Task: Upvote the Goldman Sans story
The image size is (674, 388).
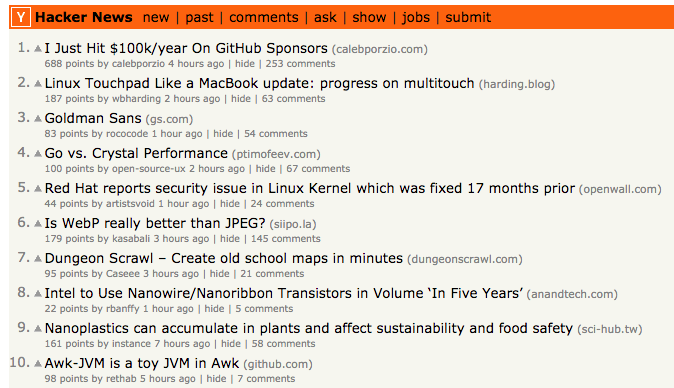Action: click(38, 118)
